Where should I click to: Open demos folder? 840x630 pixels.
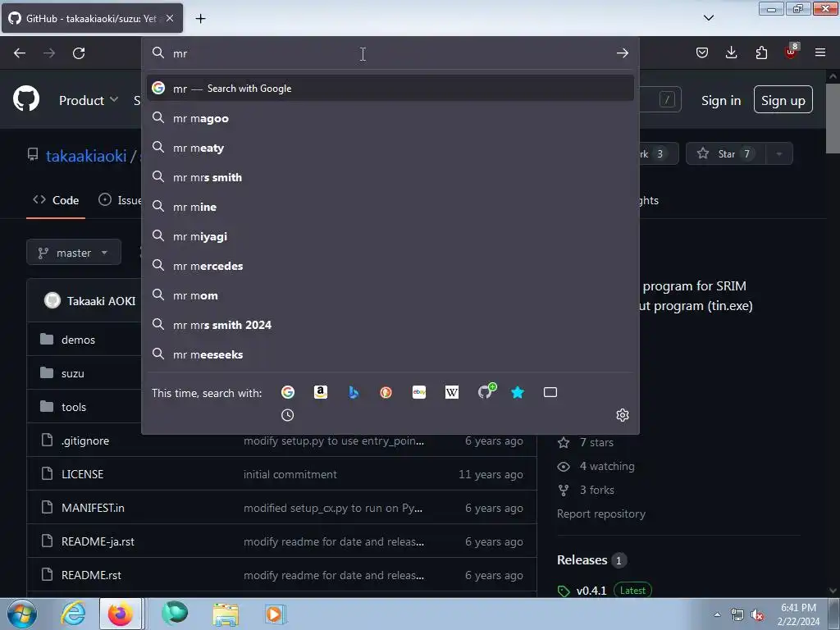[78, 340]
